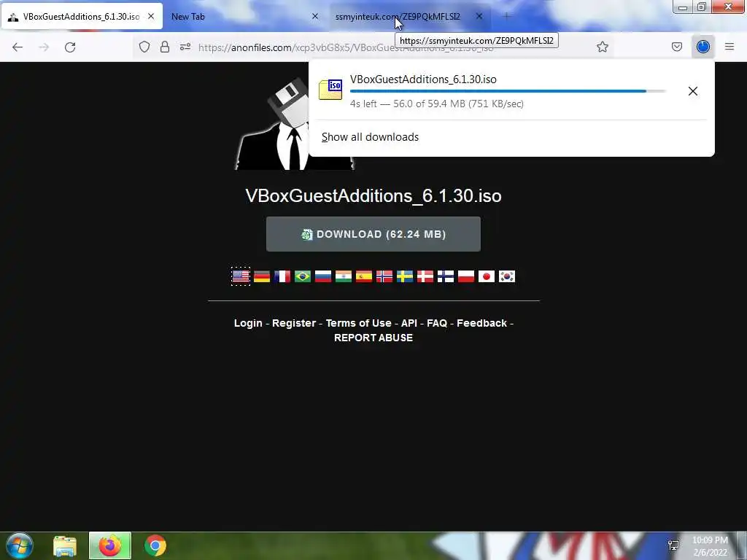The width and height of the screenshot is (747, 560).
Task: Select the VBoxGuestAdditions_6.1.30.iso tab
Action: tap(82, 16)
